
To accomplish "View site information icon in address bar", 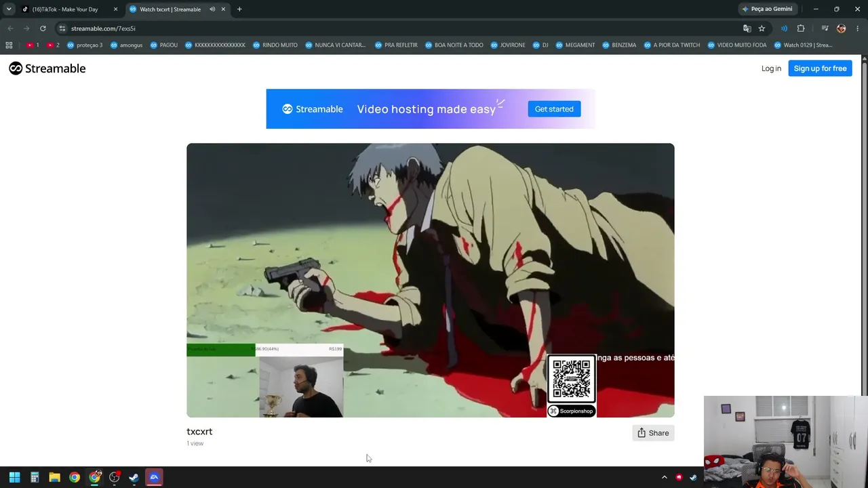I will point(62,28).
